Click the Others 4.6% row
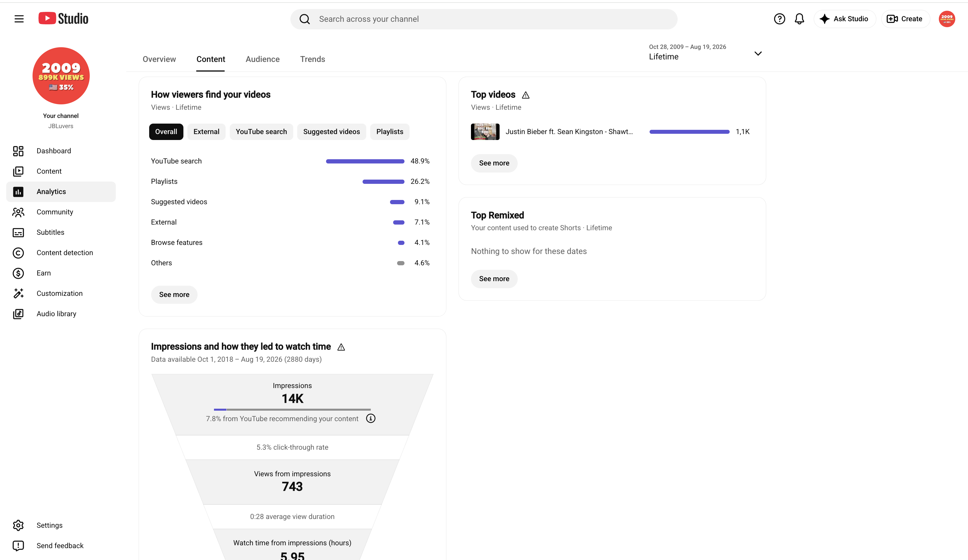Viewport: 968px width, 560px height. point(290,263)
